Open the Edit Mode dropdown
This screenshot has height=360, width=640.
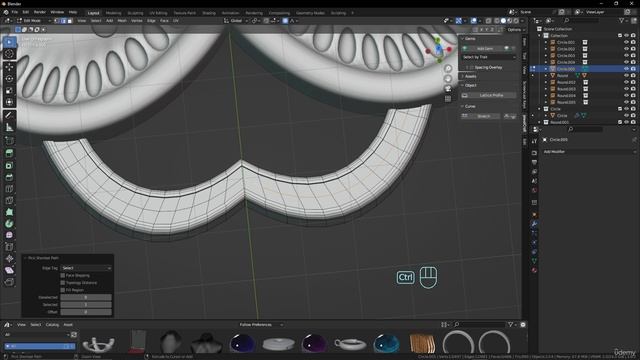tap(33, 20)
